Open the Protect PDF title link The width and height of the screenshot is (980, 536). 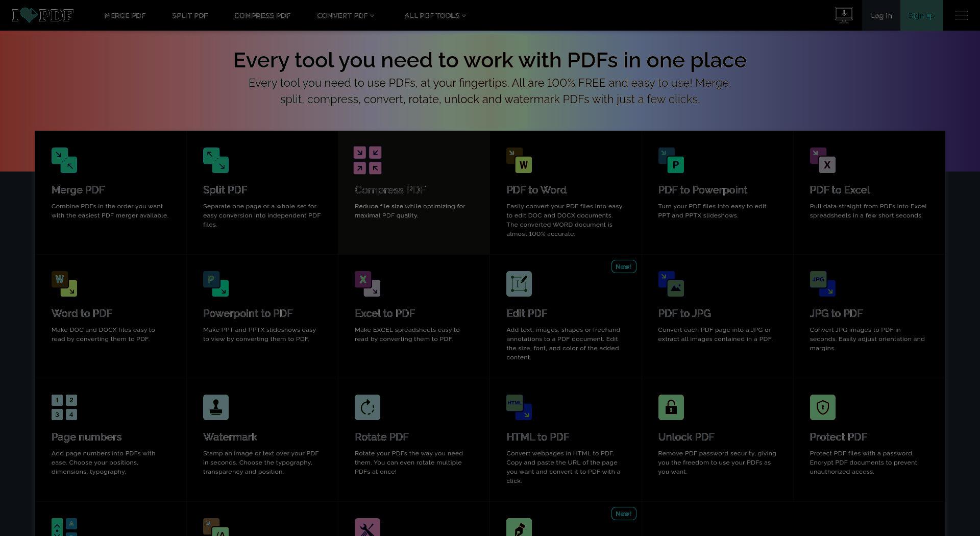[x=838, y=437]
